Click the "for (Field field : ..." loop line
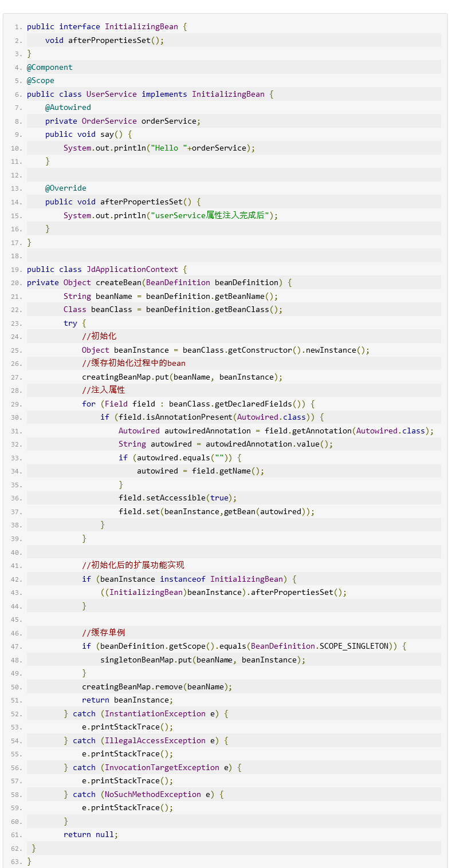The width and height of the screenshot is (452, 868). point(198,404)
